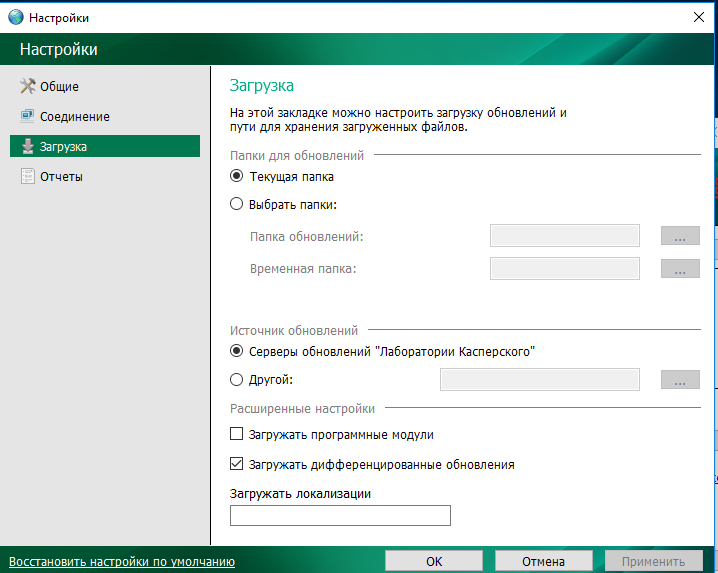
Task: Browse for Временная папка folder
Action: pos(680,268)
